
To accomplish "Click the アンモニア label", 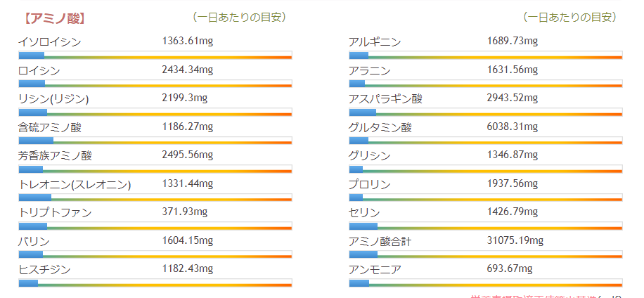I will [x=375, y=269].
